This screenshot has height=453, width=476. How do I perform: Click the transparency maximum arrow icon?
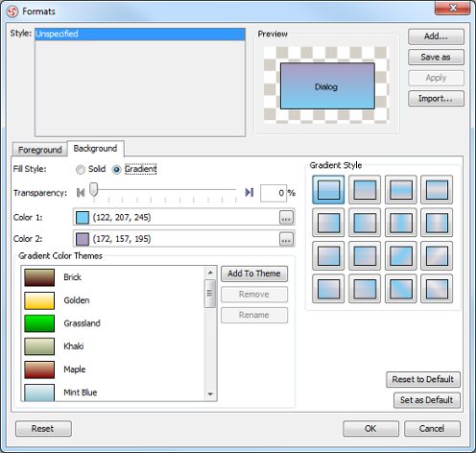[250, 192]
